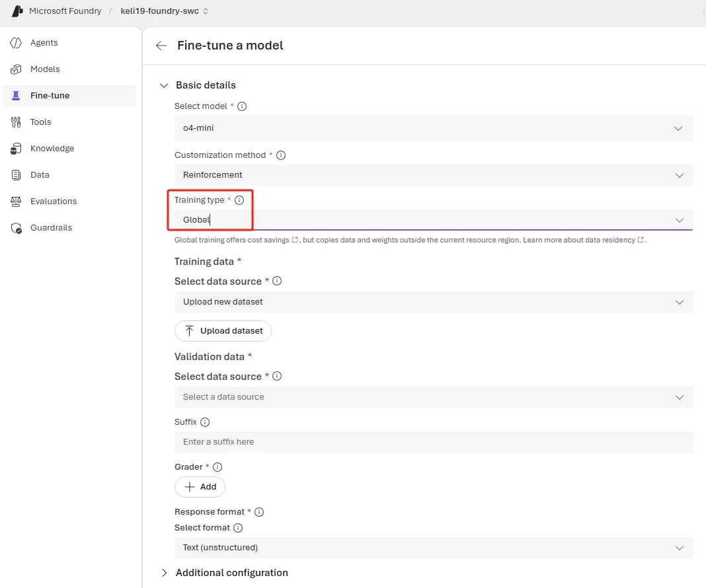This screenshot has height=588, width=706.
Task: Select the Guardrails icon
Action: click(x=15, y=227)
